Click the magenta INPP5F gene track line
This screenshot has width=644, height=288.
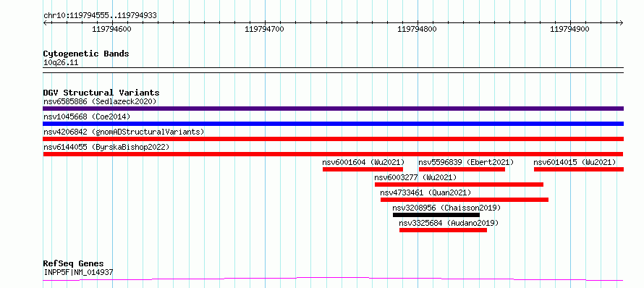click(x=333, y=279)
